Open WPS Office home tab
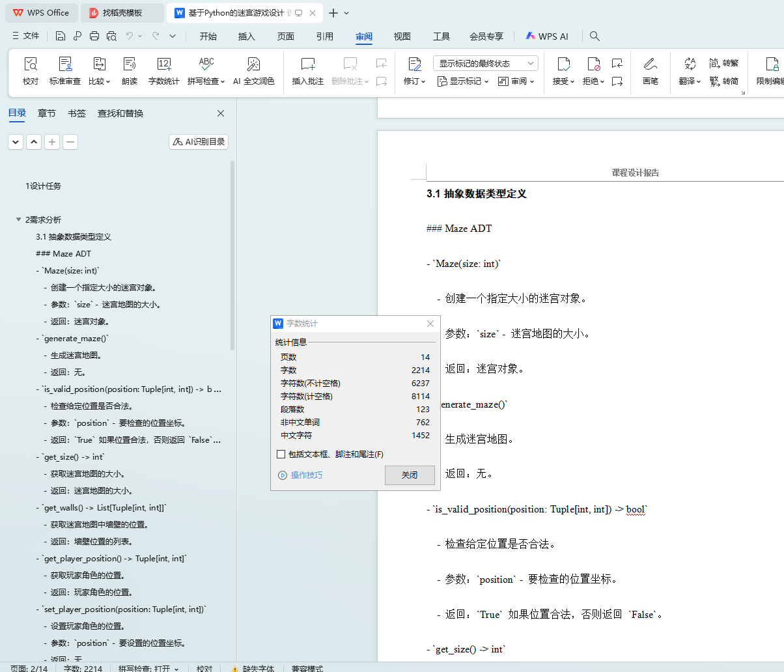The height and width of the screenshot is (672, 784). click(x=41, y=13)
